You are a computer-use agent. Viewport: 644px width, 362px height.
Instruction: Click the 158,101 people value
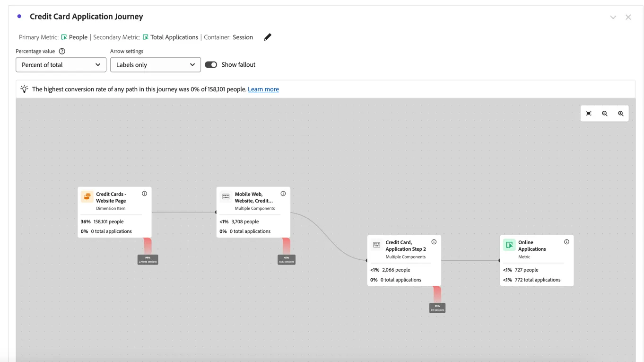[x=109, y=221]
